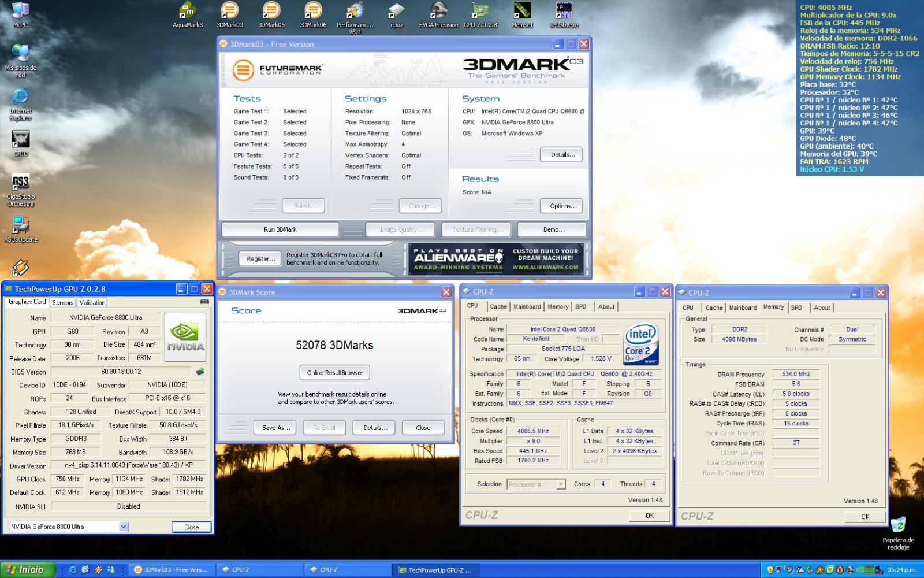Open the SPD tab in the right CPU-Z window
The image size is (924, 578).
(796, 308)
